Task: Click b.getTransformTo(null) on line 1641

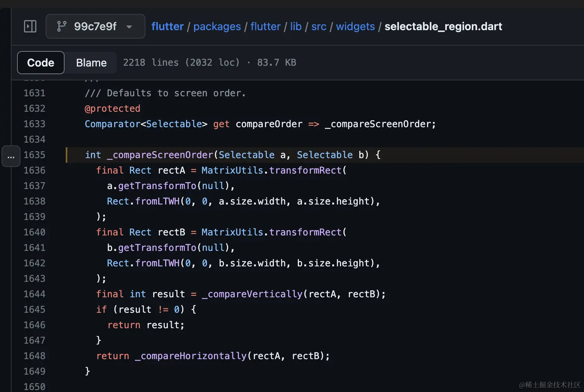Action: (169, 248)
